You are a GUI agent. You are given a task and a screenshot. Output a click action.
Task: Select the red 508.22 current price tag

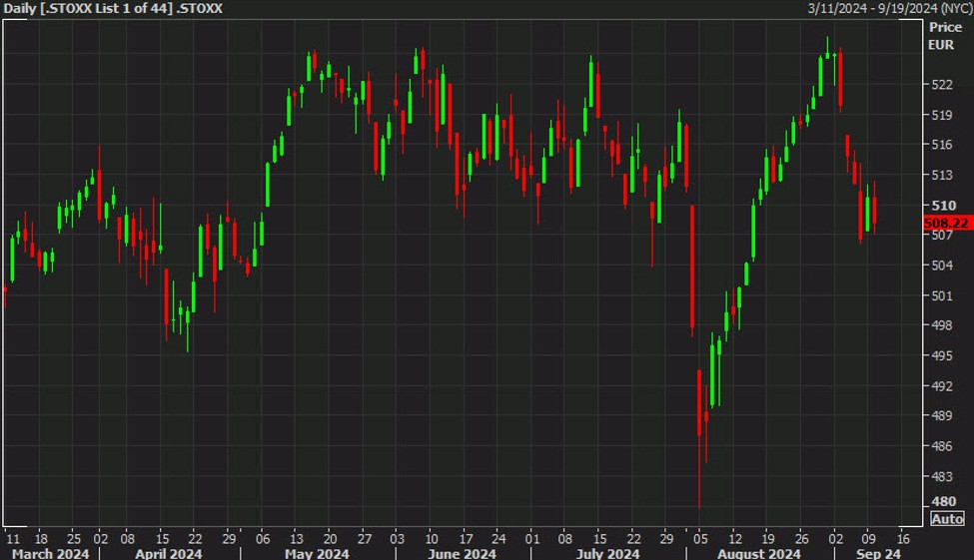pyautogui.click(x=947, y=224)
